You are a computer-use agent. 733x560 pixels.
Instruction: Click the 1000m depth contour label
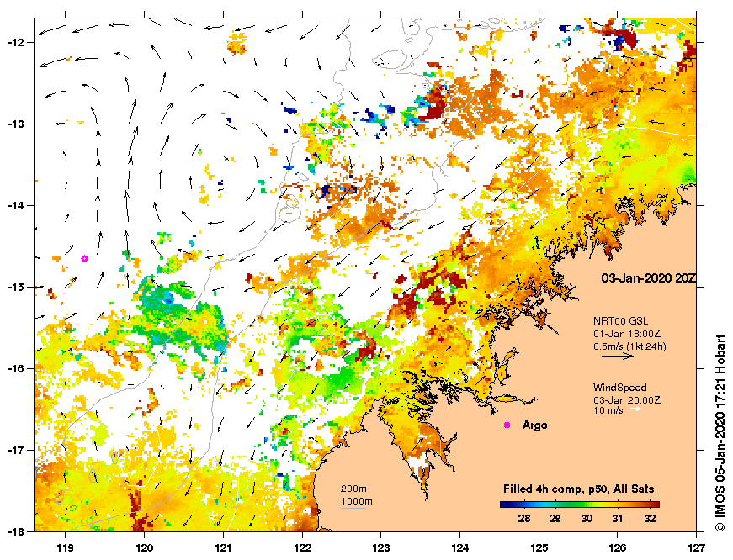356,502
